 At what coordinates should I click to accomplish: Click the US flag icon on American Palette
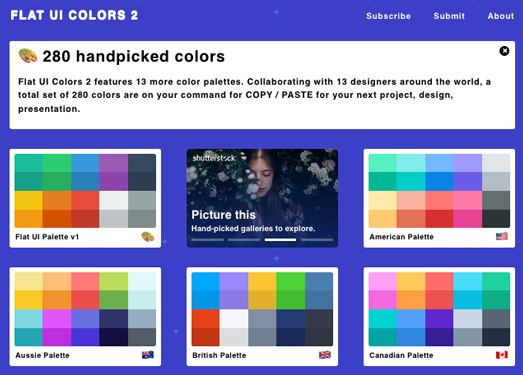coord(502,237)
